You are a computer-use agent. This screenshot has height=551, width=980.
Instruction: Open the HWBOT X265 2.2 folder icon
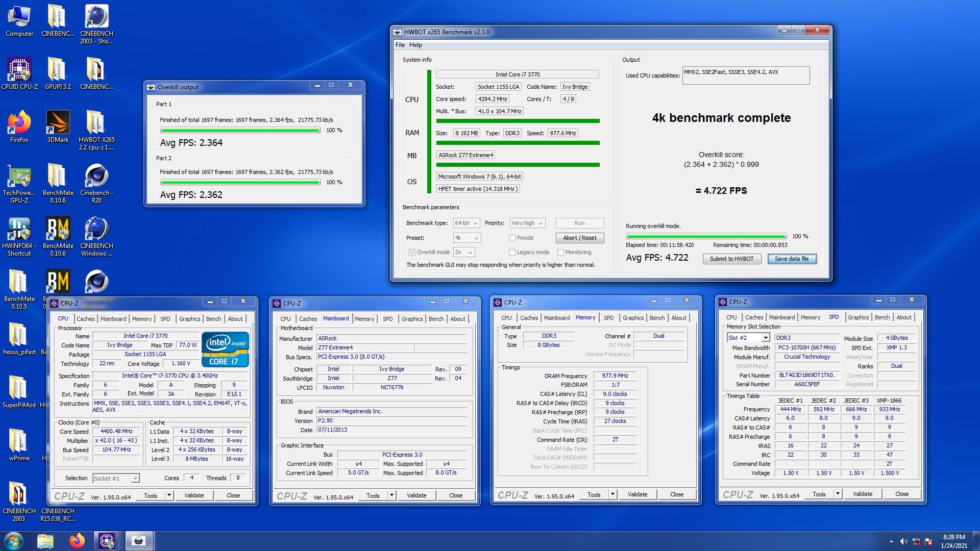click(96, 130)
